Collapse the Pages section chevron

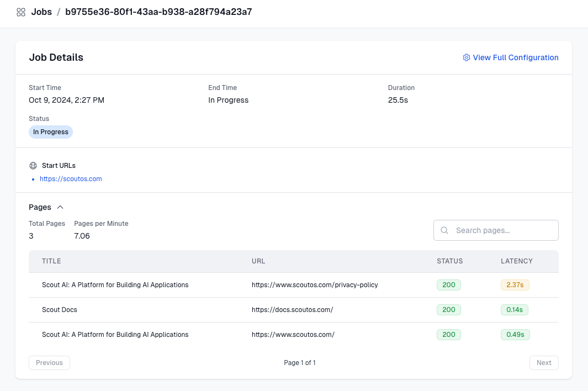60,207
